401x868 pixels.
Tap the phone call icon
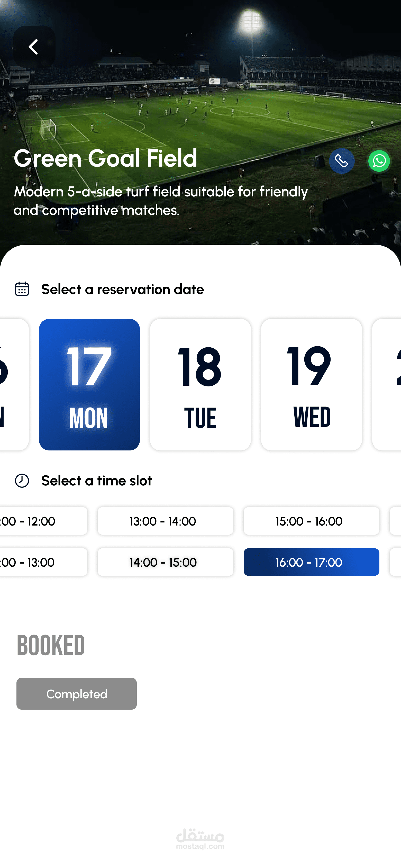tap(341, 161)
